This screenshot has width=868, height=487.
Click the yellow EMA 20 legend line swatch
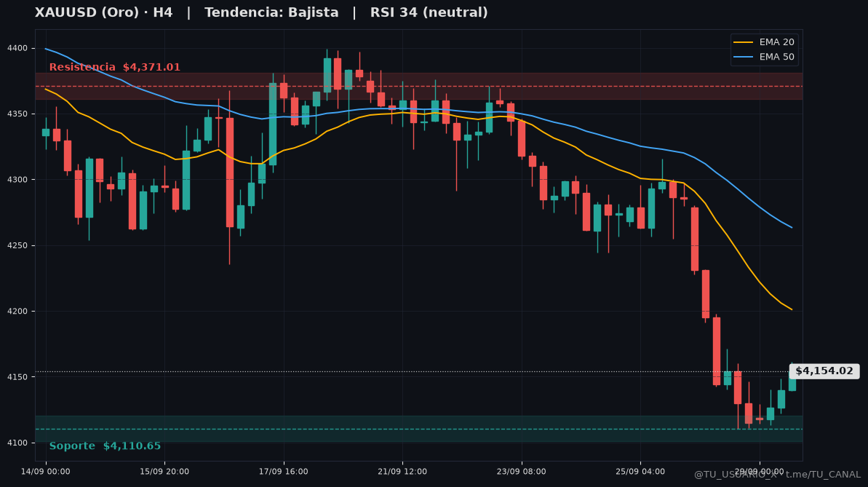click(744, 42)
